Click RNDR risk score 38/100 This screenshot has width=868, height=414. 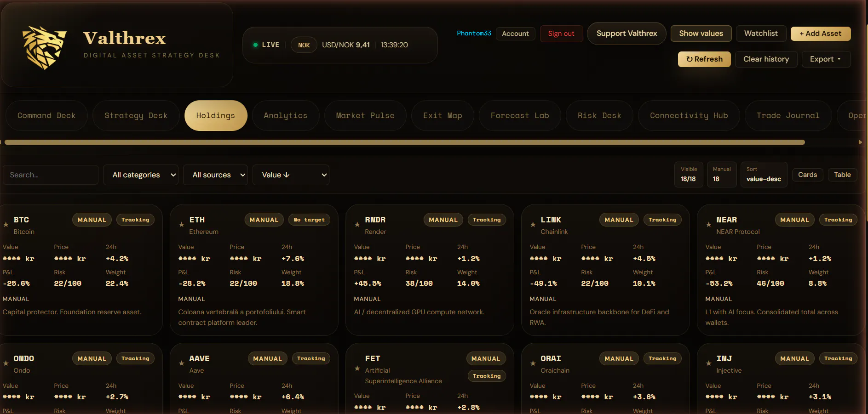click(x=419, y=284)
